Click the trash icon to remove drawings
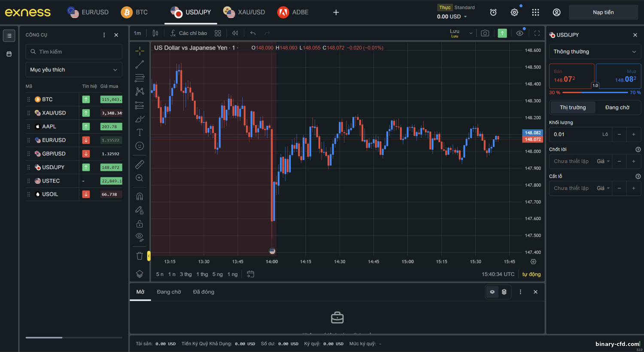644x352 pixels. click(140, 256)
